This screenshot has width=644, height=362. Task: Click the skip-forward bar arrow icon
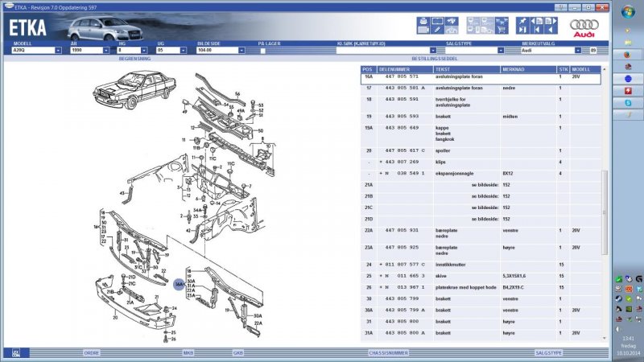522,30
